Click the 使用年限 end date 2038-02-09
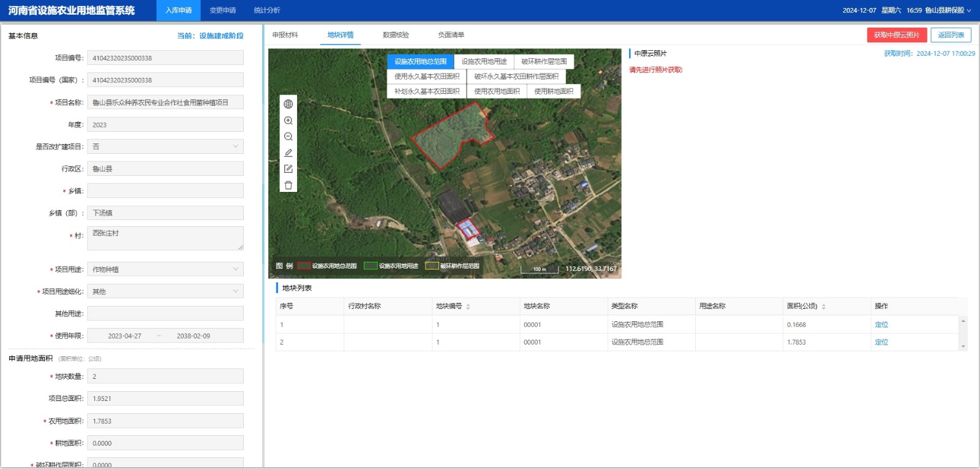 pyautogui.click(x=194, y=336)
